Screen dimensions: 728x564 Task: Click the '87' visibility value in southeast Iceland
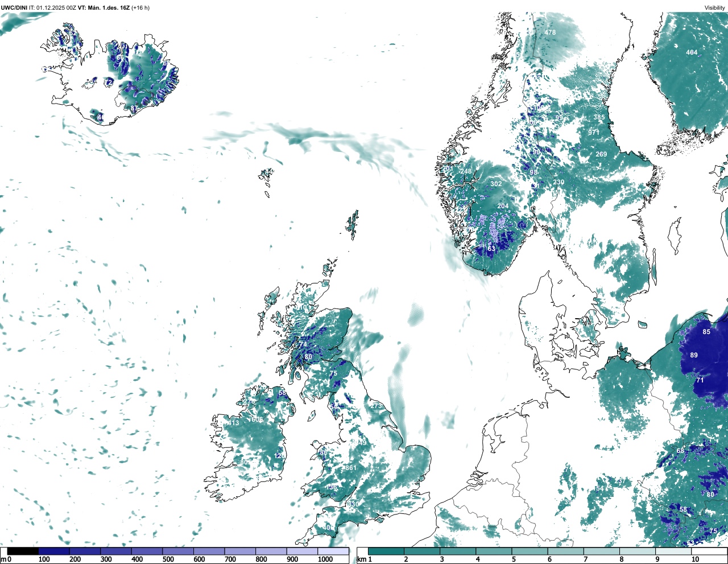click(x=134, y=108)
